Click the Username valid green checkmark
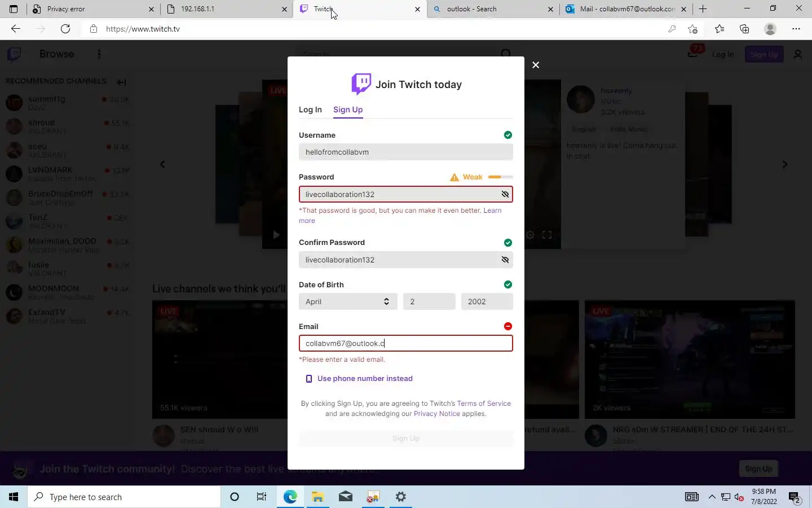 [508, 135]
